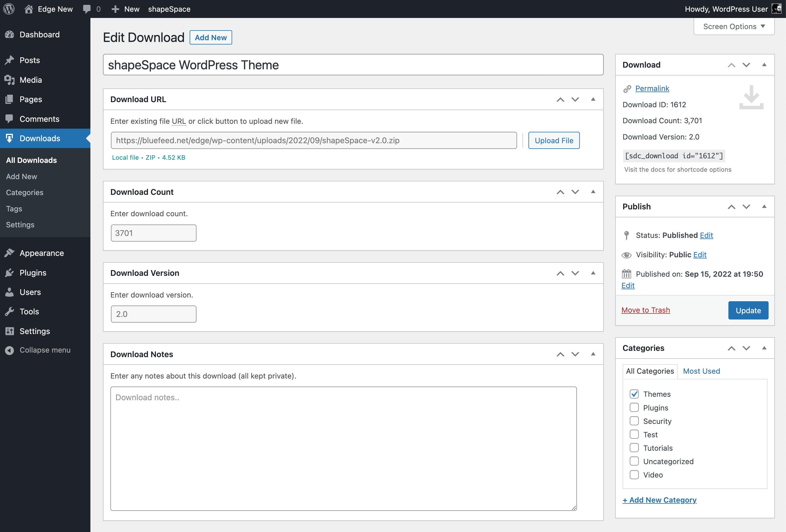Click the download notes textarea

point(343,448)
